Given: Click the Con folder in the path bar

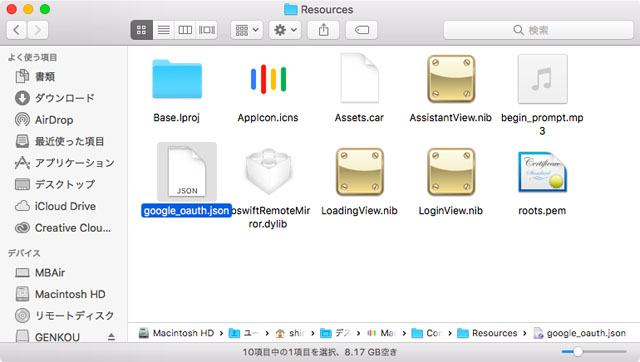Looking at the screenshot, I should click(427, 333).
